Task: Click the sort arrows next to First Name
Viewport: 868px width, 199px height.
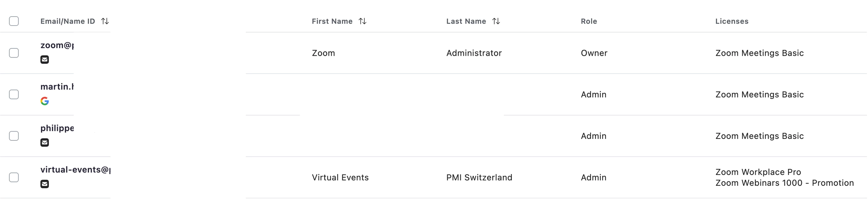Action: [362, 21]
